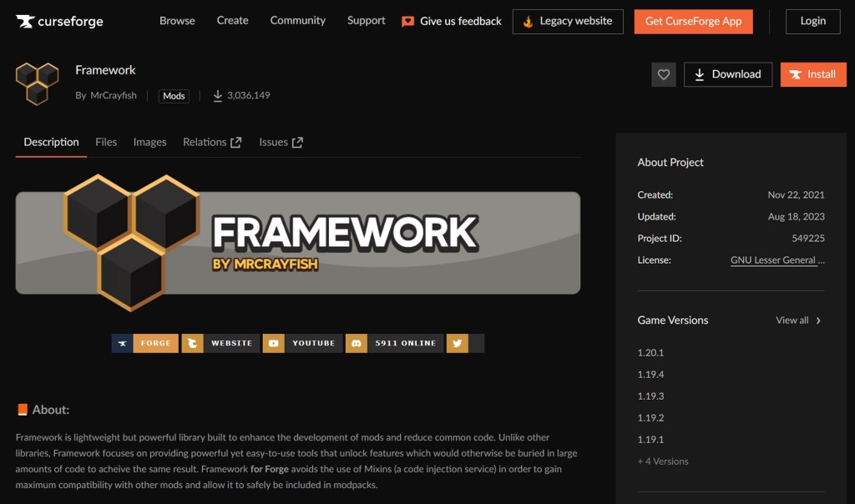Image resolution: width=855 pixels, height=504 pixels.
Task: Click the Website badge crayfish icon
Action: coord(193,343)
